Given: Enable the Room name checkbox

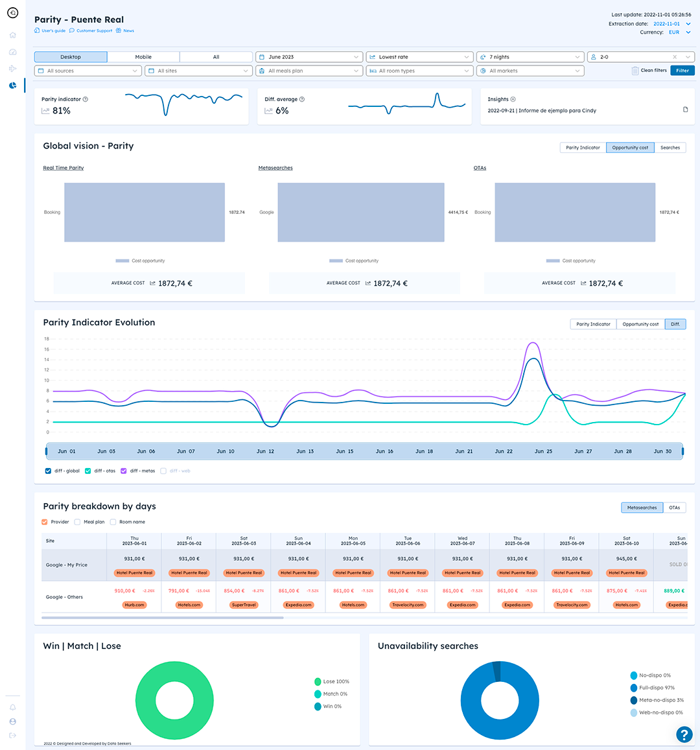Looking at the screenshot, I should click(x=113, y=522).
